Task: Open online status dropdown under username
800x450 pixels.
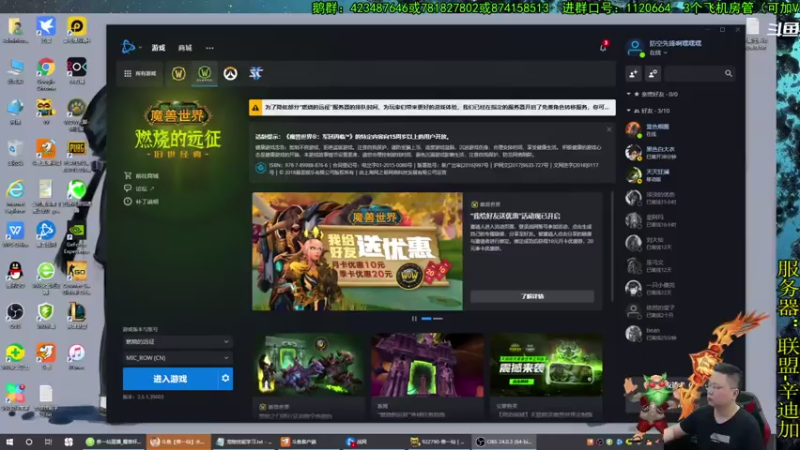Action: [x=659, y=53]
